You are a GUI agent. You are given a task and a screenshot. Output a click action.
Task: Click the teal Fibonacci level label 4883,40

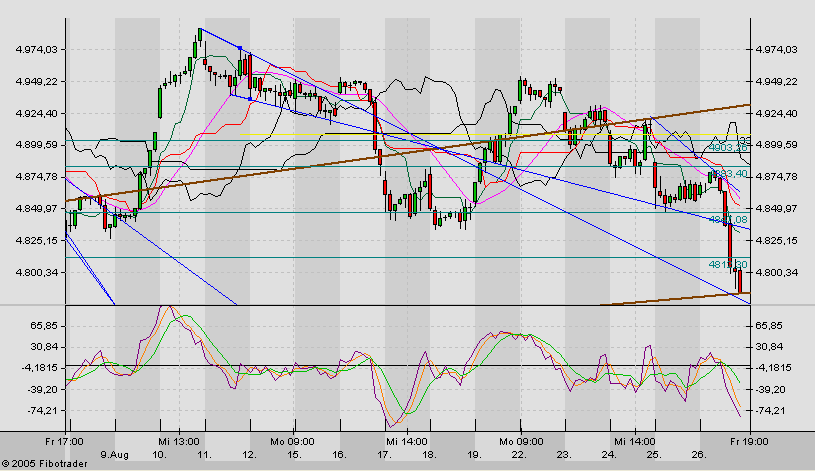(x=728, y=174)
